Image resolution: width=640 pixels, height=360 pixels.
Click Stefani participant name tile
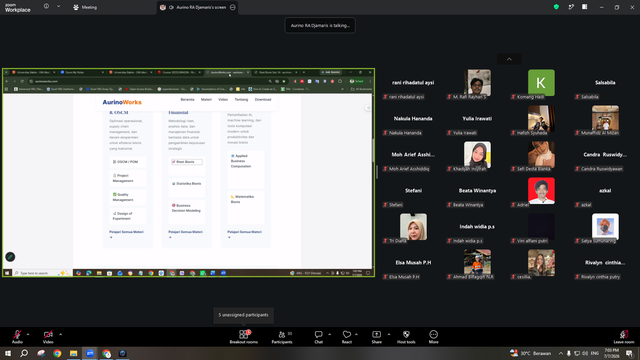pos(413,191)
